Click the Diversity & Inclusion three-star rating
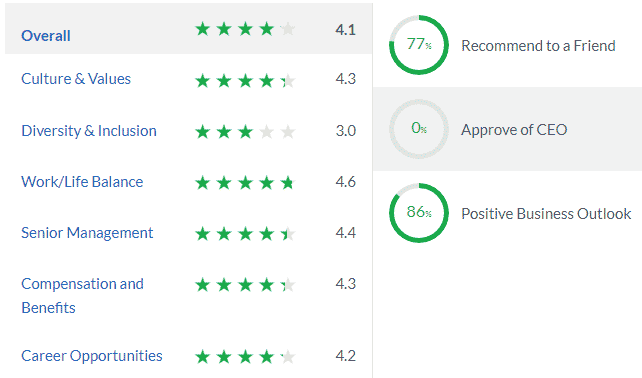642x378 pixels. (245, 132)
